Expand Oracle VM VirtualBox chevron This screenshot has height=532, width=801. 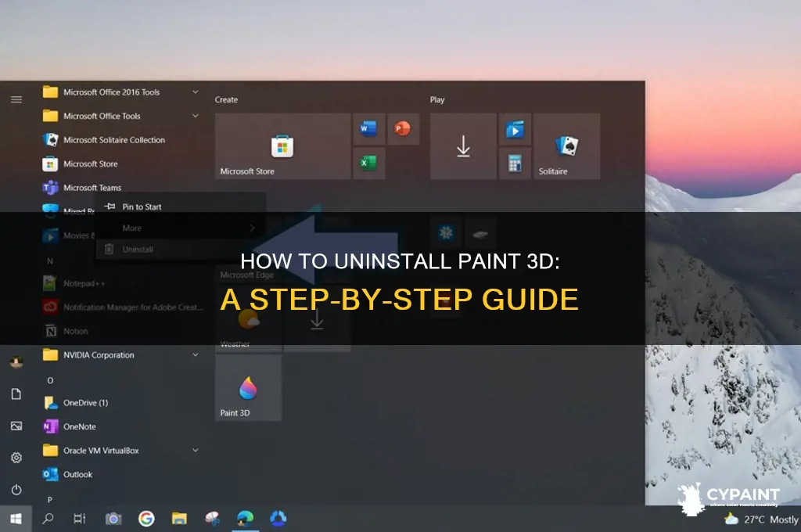195,450
